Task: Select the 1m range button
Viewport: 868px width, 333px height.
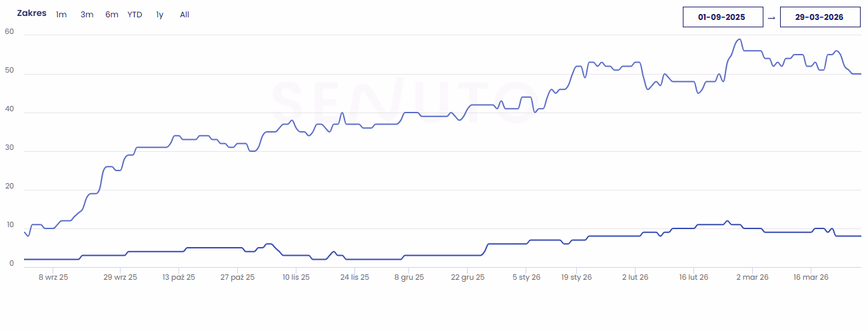Action: point(61,15)
